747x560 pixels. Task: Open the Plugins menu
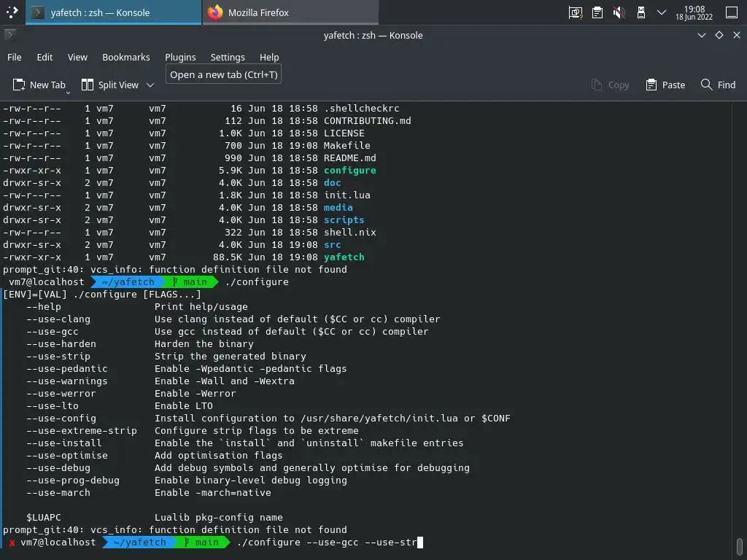pos(180,57)
